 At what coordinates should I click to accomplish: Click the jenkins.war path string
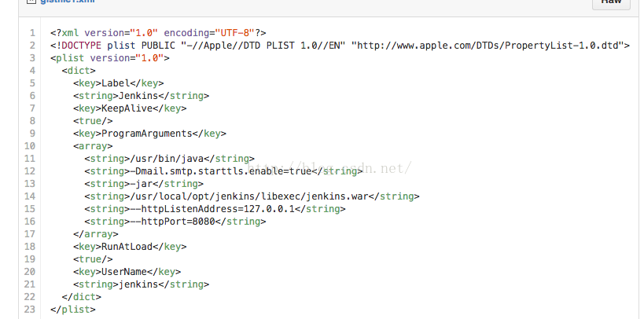[252, 196]
